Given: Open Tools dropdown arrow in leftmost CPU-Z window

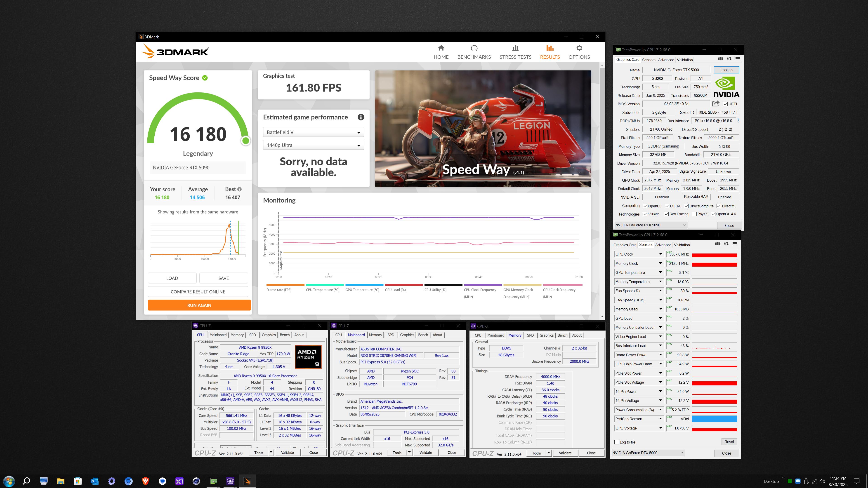Looking at the screenshot, I should (271, 452).
